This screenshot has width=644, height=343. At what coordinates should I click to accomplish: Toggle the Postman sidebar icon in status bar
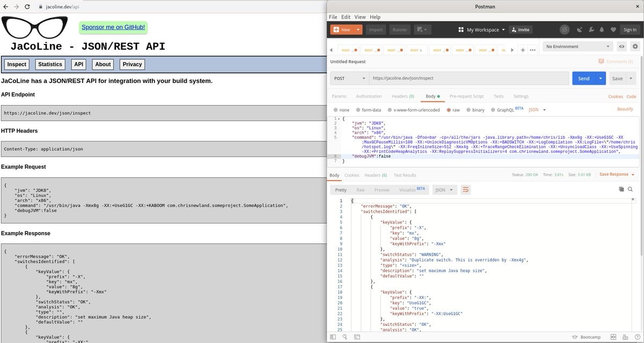pos(333,337)
